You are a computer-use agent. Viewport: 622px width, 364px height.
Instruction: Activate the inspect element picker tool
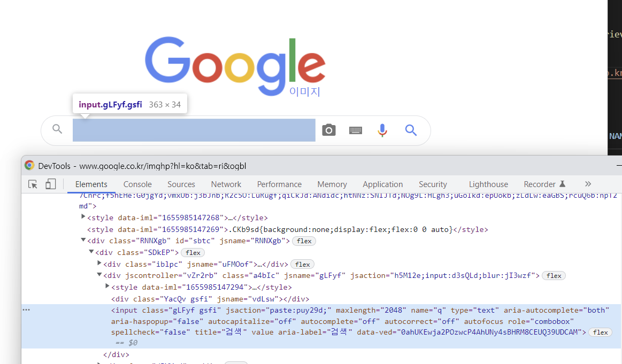click(x=33, y=184)
